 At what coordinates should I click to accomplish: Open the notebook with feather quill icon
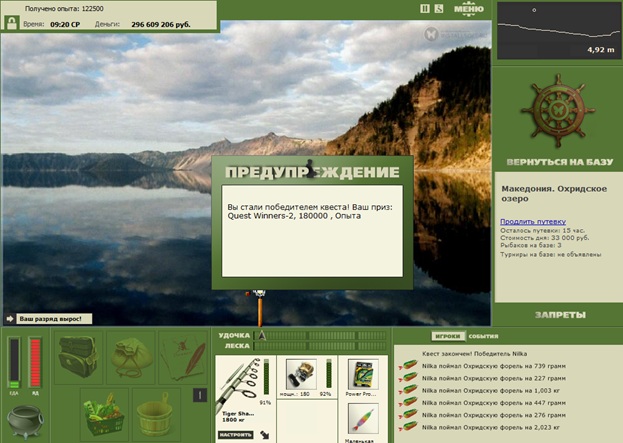click(183, 357)
